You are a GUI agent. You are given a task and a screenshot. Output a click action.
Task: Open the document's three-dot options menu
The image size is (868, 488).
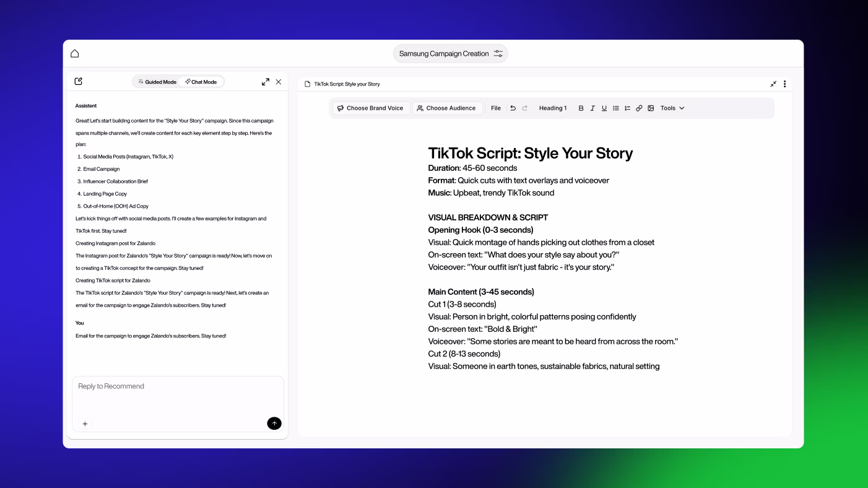784,84
